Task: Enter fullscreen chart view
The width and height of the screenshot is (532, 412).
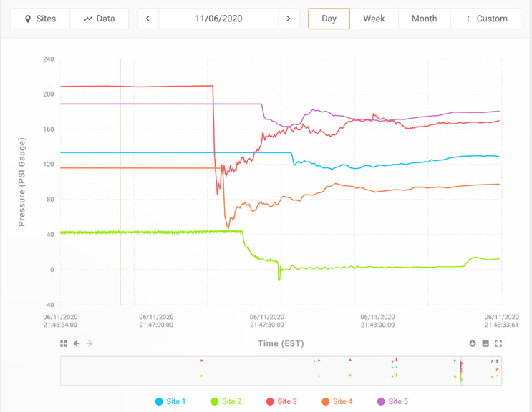Action: click(x=498, y=344)
